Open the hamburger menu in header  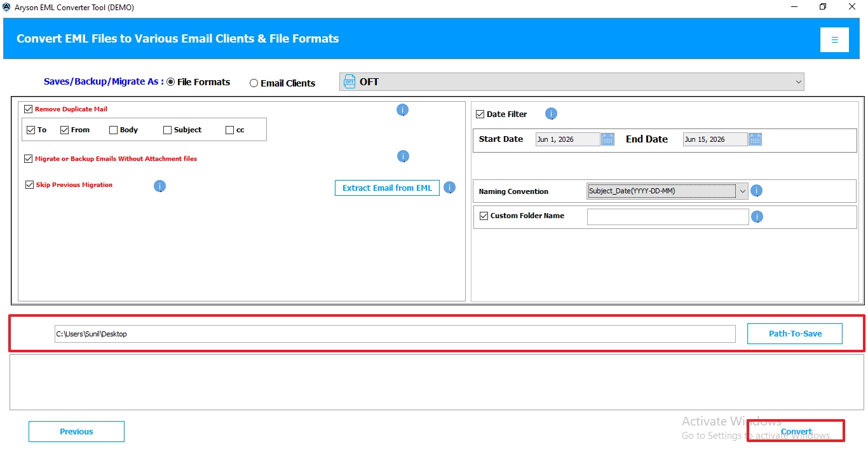pyautogui.click(x=834, y=39)
